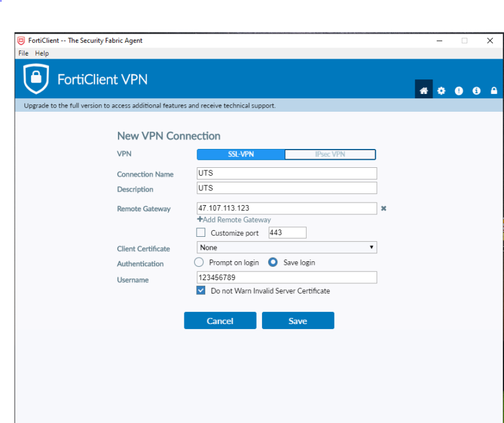Cancel the new VPN connection
Viewport: 504px width, 423px height.
tap(220, 320)
